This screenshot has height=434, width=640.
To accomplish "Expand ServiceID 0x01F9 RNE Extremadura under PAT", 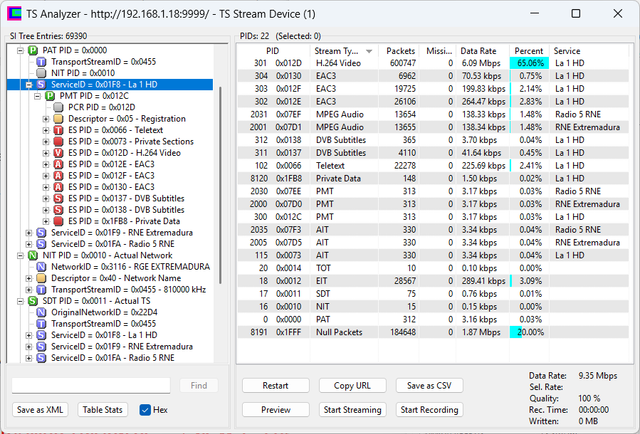I will tap(29, 233).
